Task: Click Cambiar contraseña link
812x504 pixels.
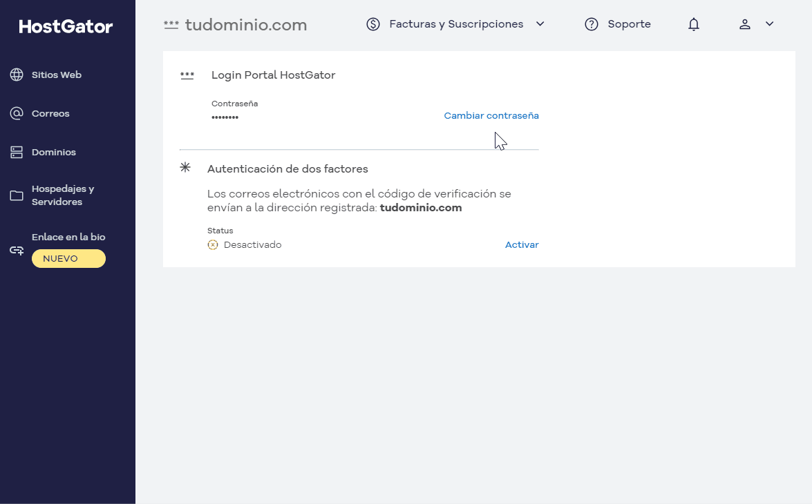Action: (x=491, y=115)
